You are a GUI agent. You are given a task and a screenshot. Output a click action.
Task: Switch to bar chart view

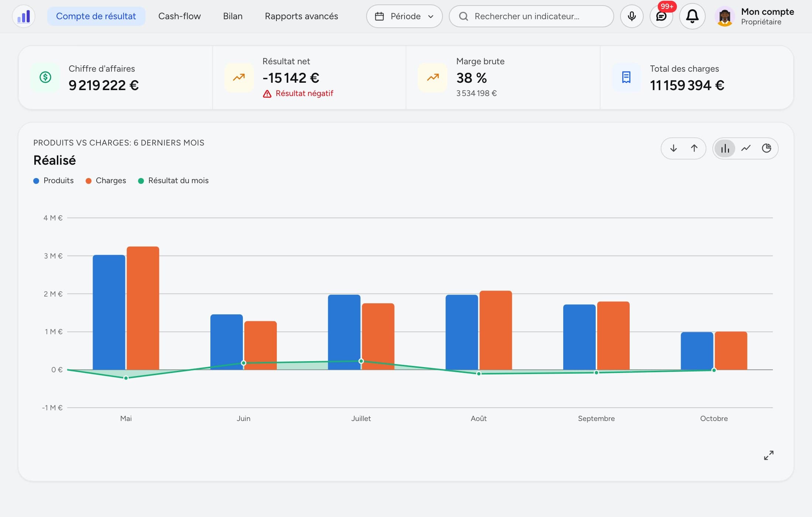(725, 148)
